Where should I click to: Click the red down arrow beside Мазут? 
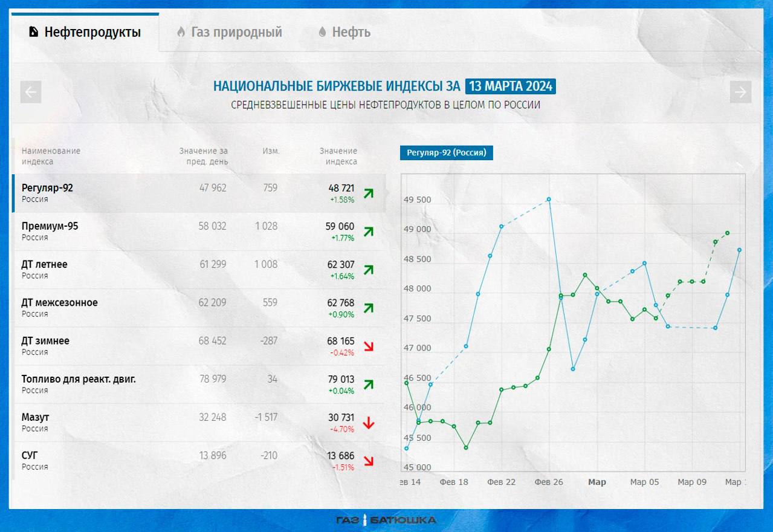point(368,423)
